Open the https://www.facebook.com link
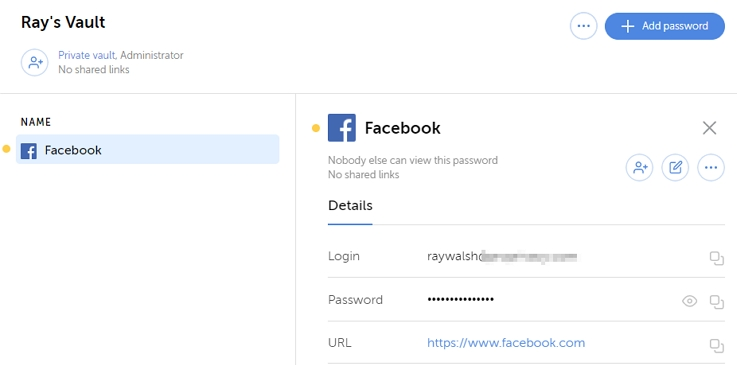This screenshot has height=365, width=737. coord(506,343)
